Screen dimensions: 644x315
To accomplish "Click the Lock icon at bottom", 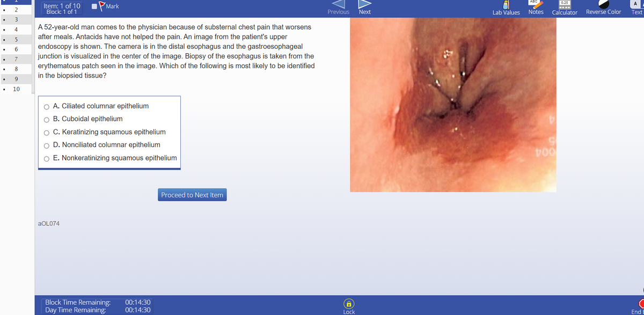I will pos(348,303).
